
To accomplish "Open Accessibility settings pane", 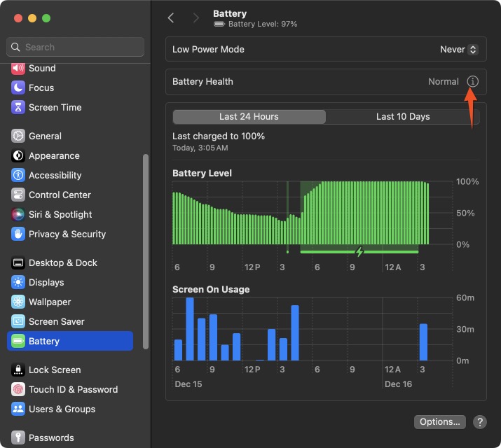I will [55, 176].
